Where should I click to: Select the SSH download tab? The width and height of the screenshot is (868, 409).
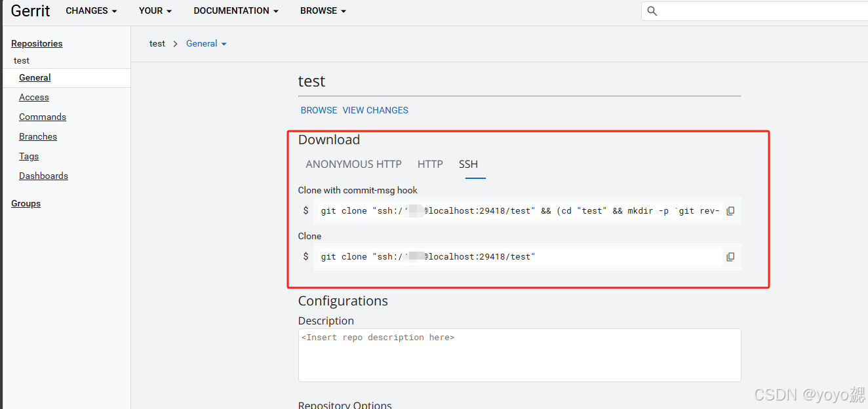[468, 165]
